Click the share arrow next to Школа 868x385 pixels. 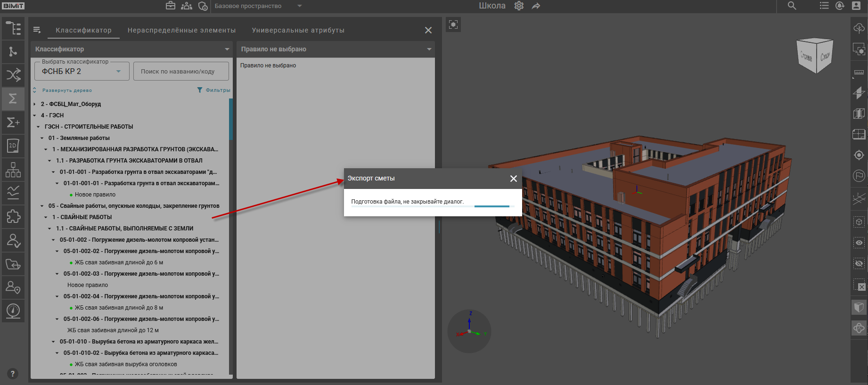pos(536,6)
